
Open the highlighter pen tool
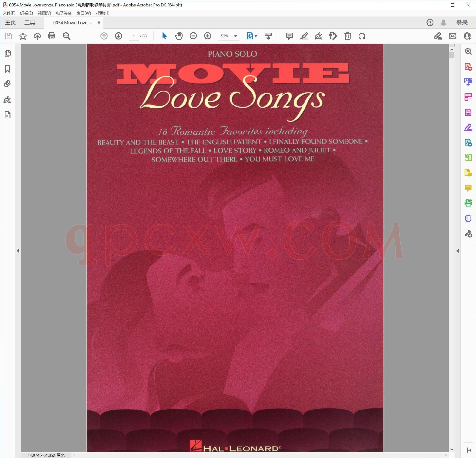click(304, 36)
